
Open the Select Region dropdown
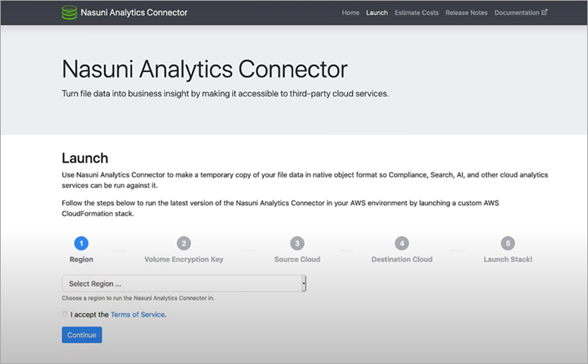point(184,284)
